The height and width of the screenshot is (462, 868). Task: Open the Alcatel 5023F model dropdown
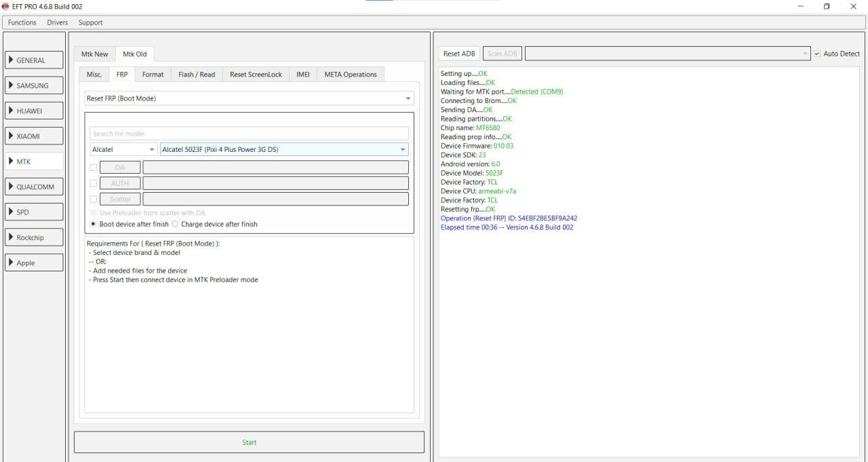284,149
